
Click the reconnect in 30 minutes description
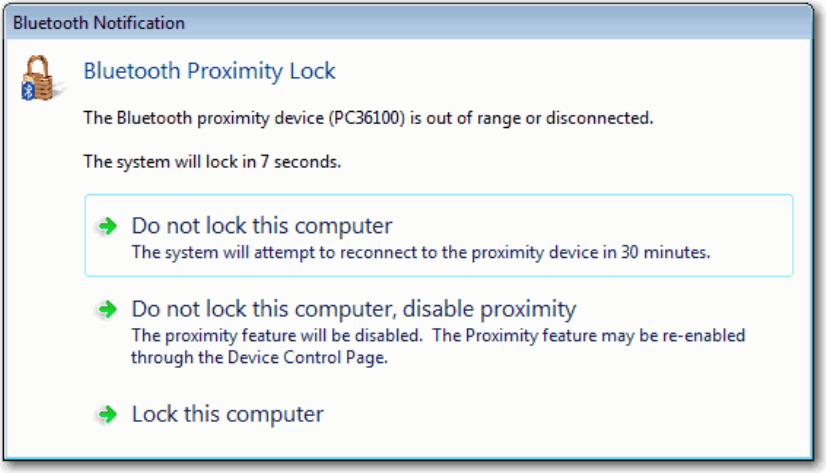[x=420, y=252]
